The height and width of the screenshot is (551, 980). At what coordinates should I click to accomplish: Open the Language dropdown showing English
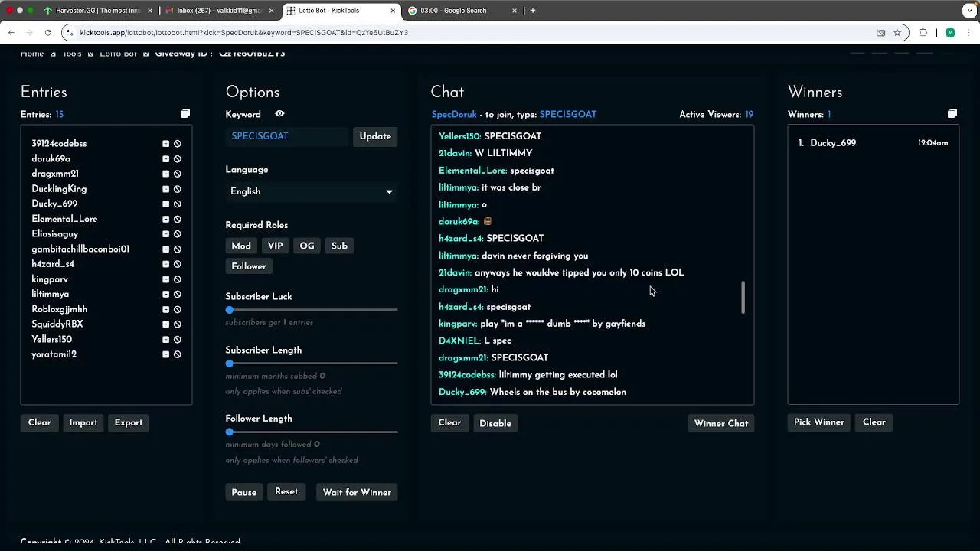click(311, 191)
